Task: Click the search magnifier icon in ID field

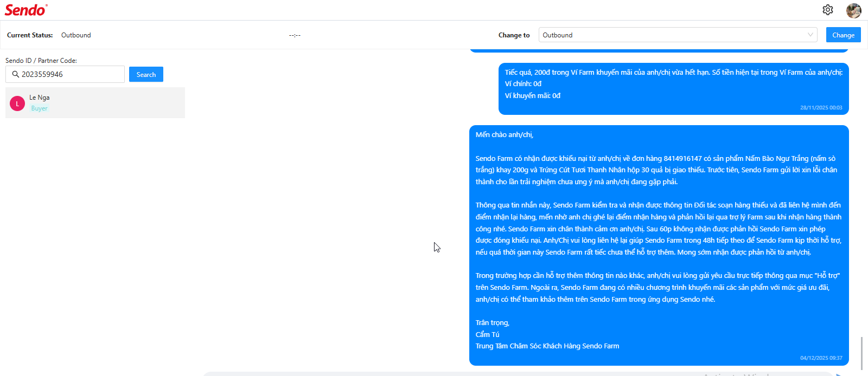Action: pos(16,74)
